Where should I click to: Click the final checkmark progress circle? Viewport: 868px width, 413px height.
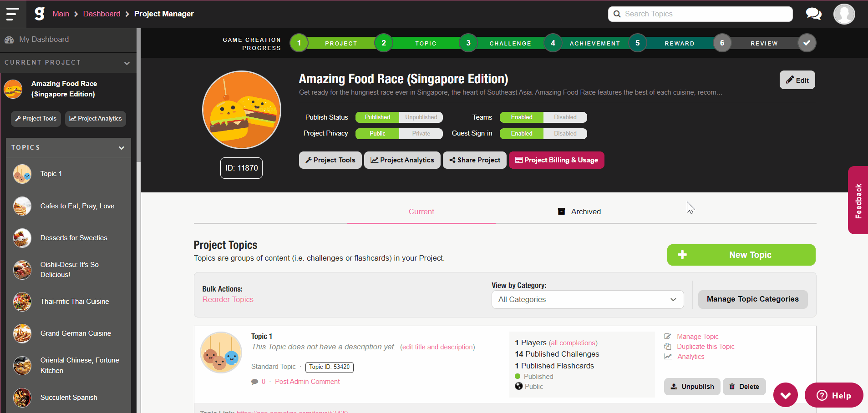(x=807, y=43)
